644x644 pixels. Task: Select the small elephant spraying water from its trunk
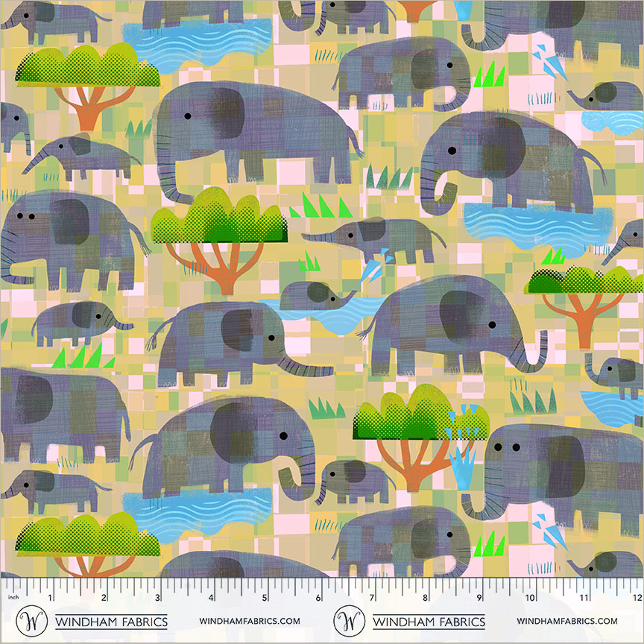click(x=376, y=237)
